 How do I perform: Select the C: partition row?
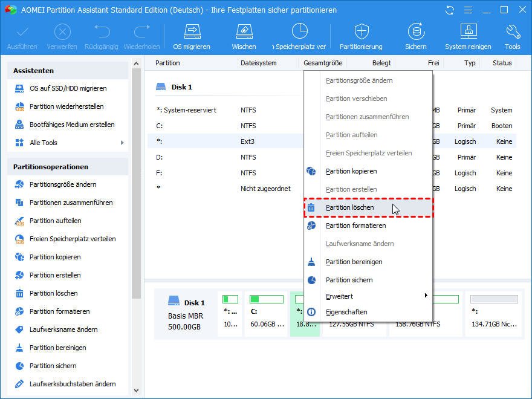[332, 126]
